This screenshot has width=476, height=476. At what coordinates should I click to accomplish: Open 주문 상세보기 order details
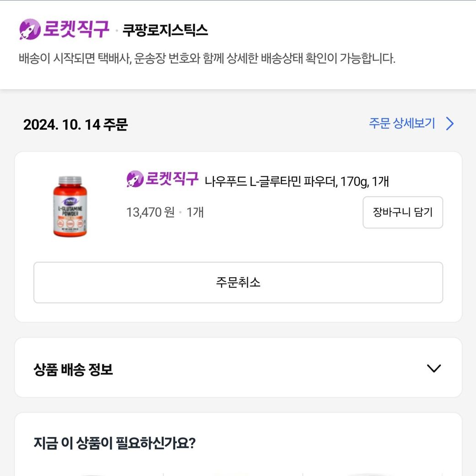[402, 124]
